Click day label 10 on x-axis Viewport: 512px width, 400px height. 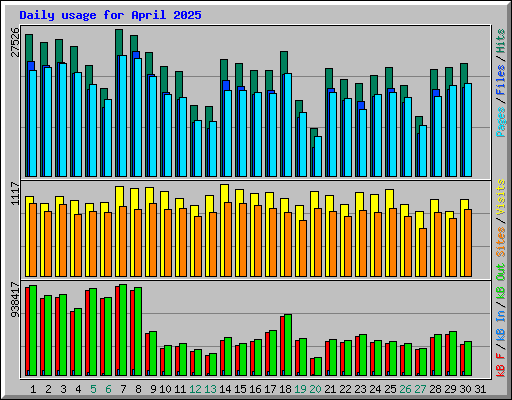[165, 389]
